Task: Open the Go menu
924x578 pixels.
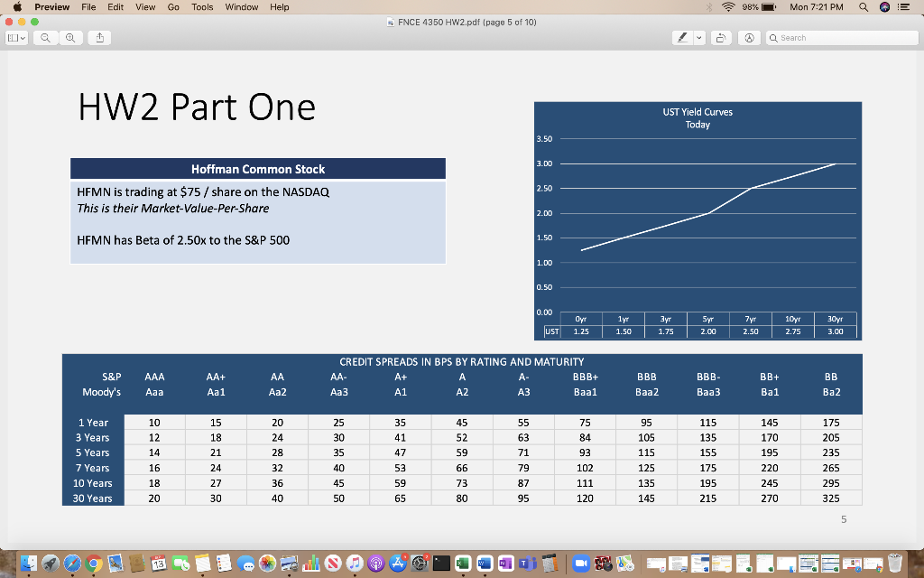Action: coord(173,7)
